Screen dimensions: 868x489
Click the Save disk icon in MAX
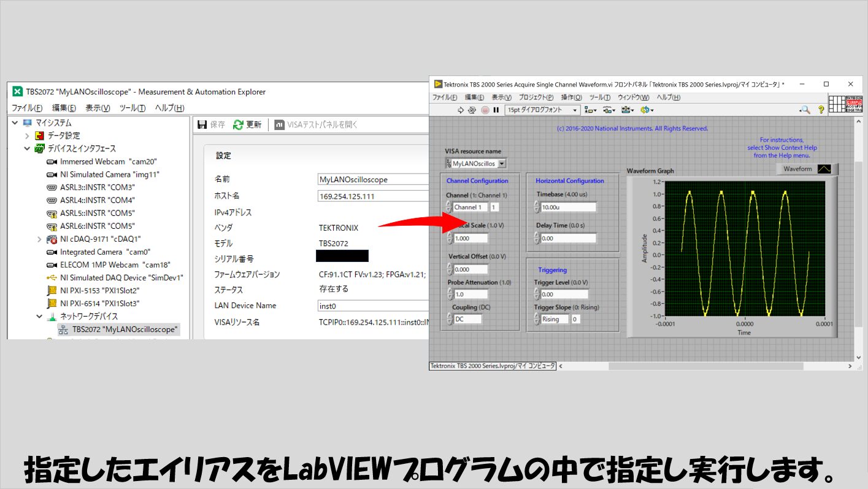coord(202,125)
